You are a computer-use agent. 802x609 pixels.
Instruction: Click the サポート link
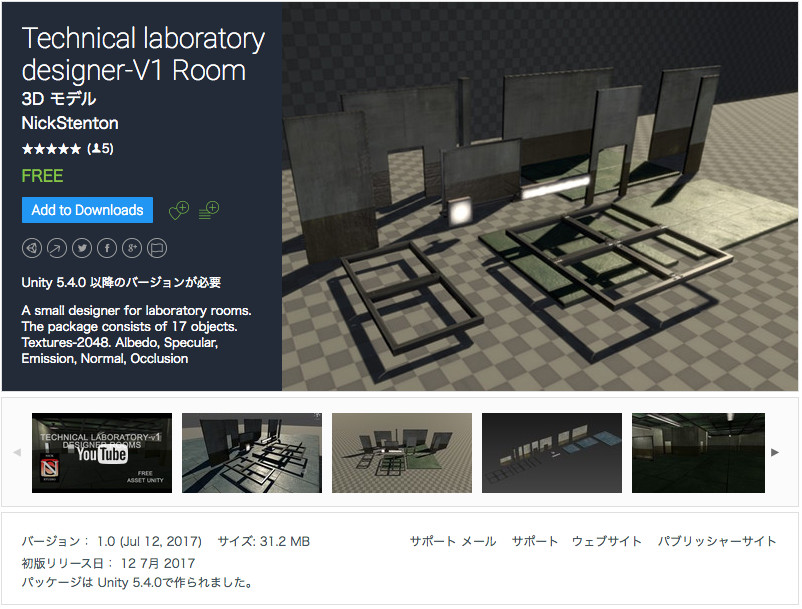pos(534,542)
